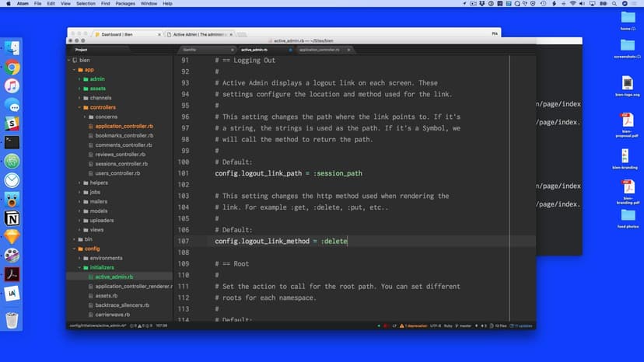Launch Sketch from the dock
The width and height of the screenshot is (644, 362).
[x=12, y=236]
